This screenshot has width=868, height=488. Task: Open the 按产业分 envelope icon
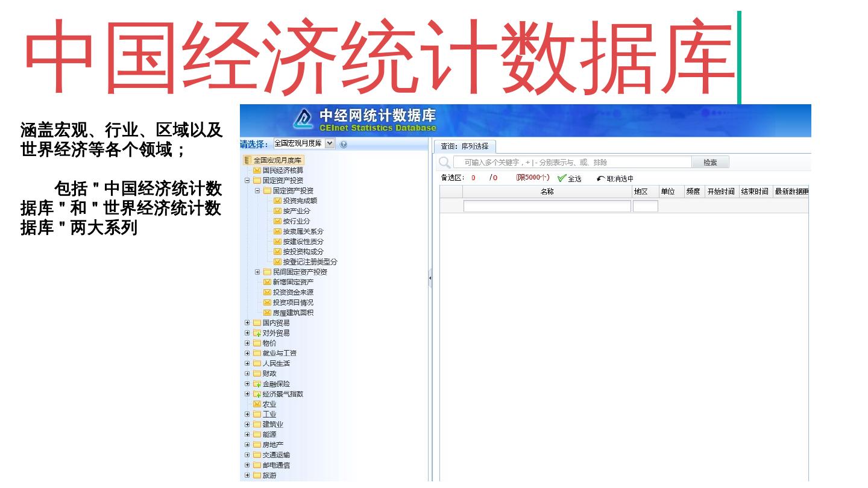[x=278, y=211]
